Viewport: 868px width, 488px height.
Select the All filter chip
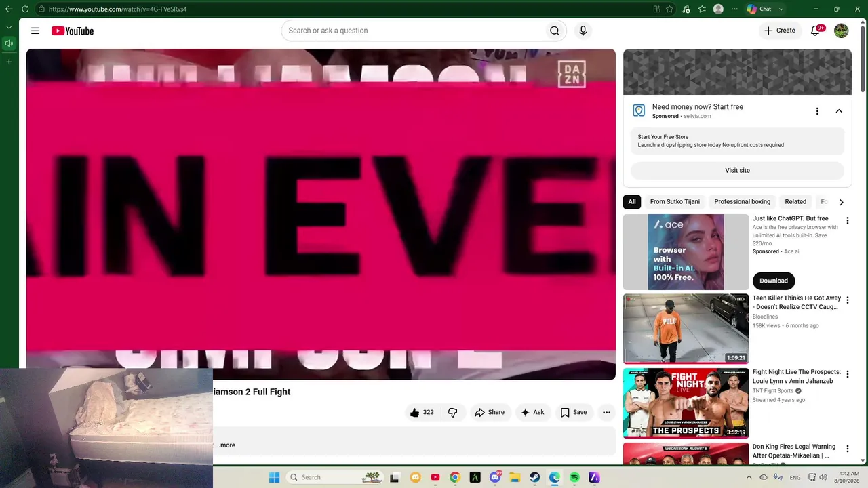632,201
